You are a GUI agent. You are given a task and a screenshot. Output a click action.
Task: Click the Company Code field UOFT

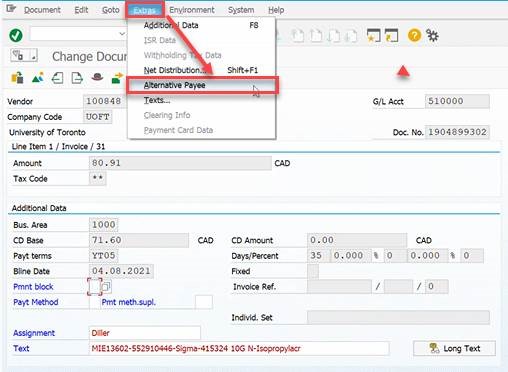point(97,117)
